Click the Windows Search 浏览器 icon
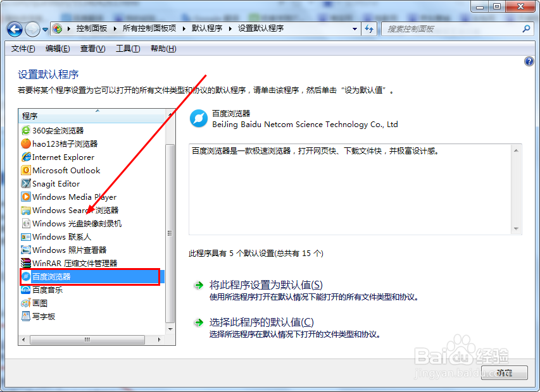The image size is (540, 392). (x=26, y=210)
